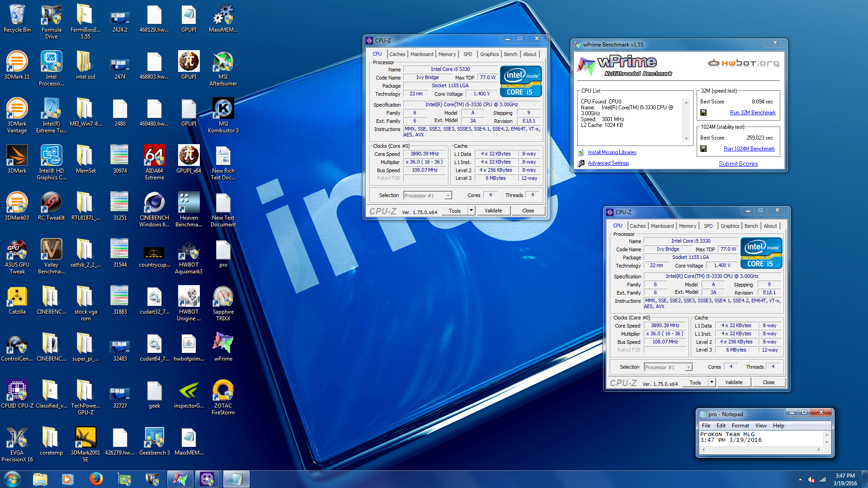Open Catzilla desktop icon
Image resolution: width=868 pixels, height=488 pixels.
(17, 300)
